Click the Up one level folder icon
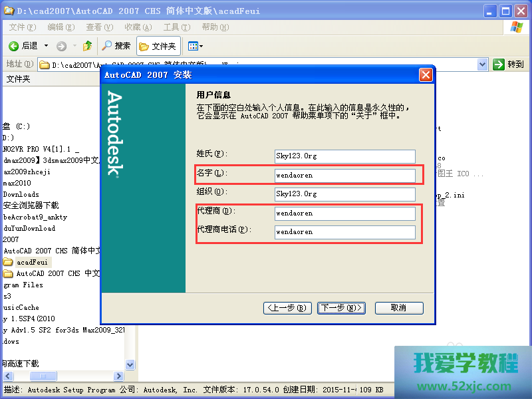 pos(87,46)
